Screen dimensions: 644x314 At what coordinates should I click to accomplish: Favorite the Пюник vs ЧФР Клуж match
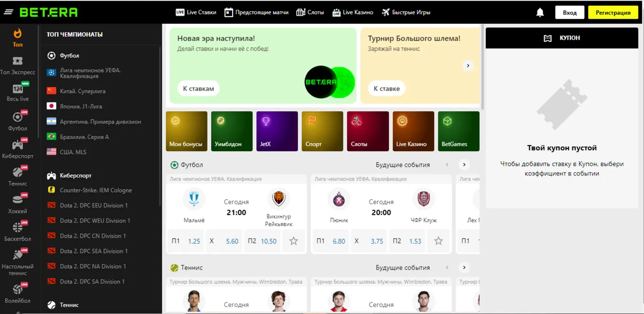[438, 241]
